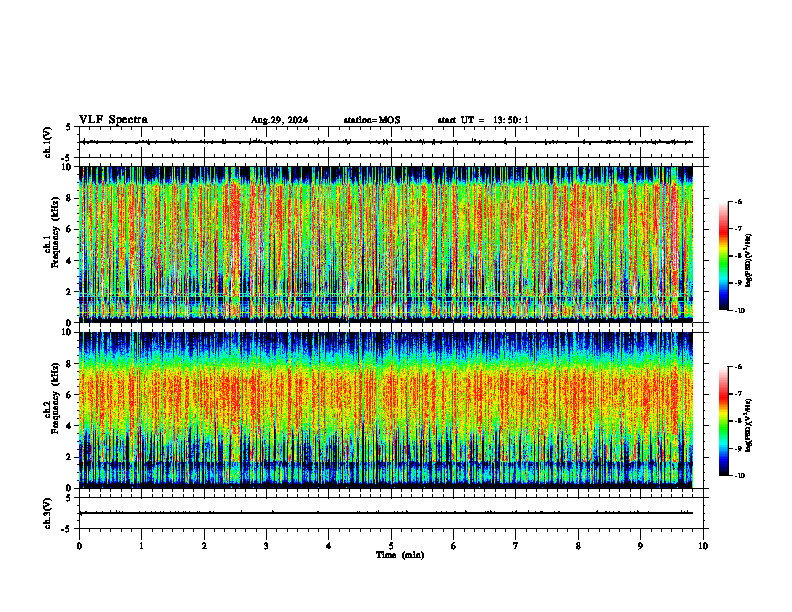
Task: Click the "-8" label on ch.1 color scale
Action: [x=739, y=256]
